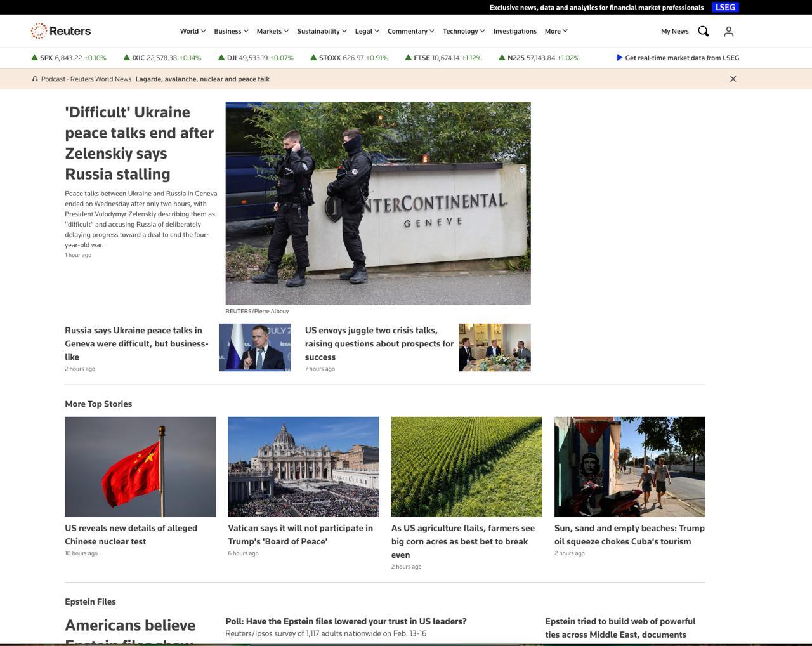Select the FTSE index ticker
This screenshot has height=646, width=812.
(421, 58)
